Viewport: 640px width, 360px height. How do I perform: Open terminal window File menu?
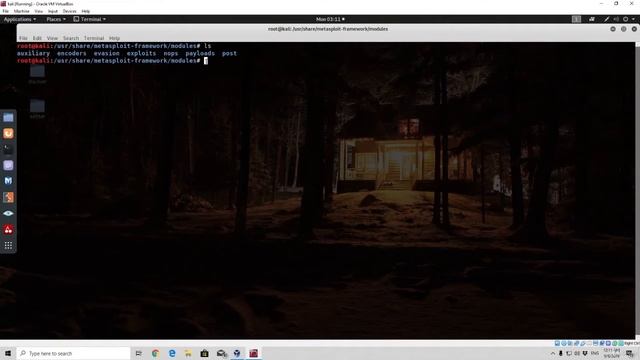pos(23,38)
